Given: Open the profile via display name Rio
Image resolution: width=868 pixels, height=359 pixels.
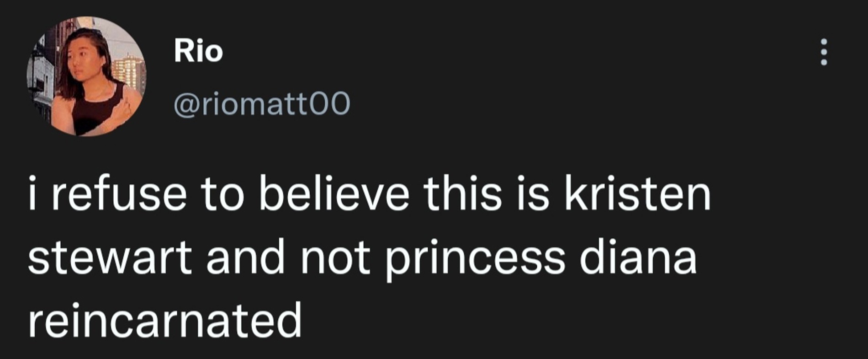Looking at the screenshot, I should coord(198,51).
